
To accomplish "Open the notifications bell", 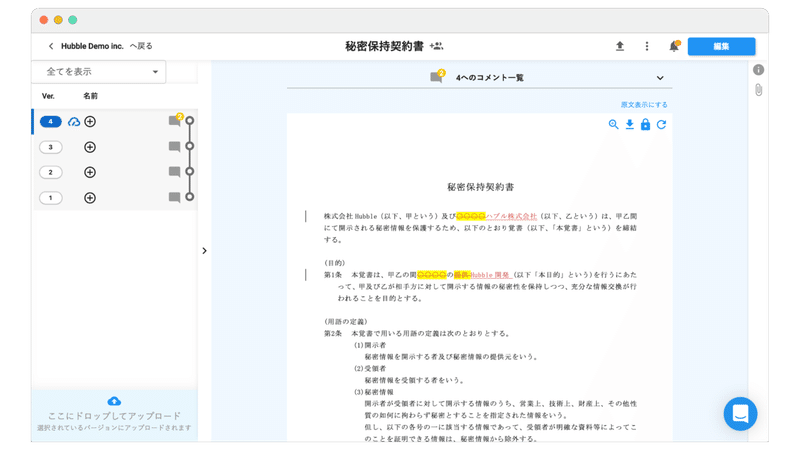I will pos(674,46).
